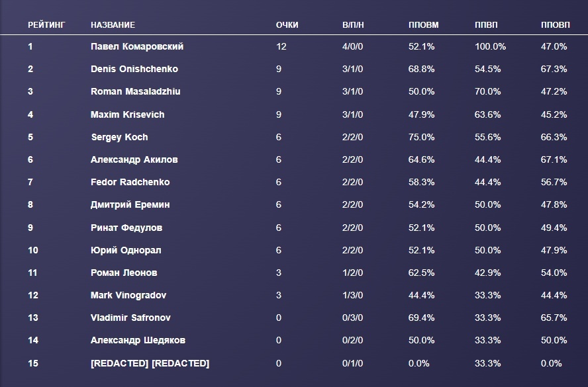The image size is (588, 387).
Task: Open Denis Onishchenko's entry
Action: [x=134, y=69]
